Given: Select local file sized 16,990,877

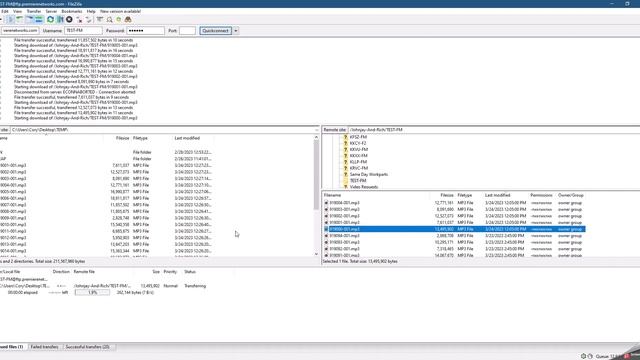Looking at the screenshot, I should point(106,192).
